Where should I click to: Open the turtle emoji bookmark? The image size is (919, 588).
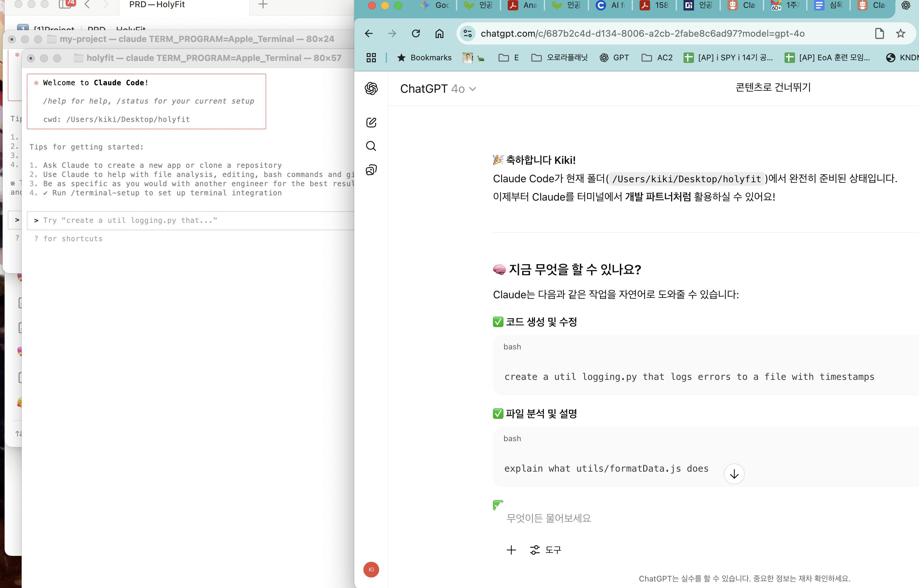tap(481, 58)
